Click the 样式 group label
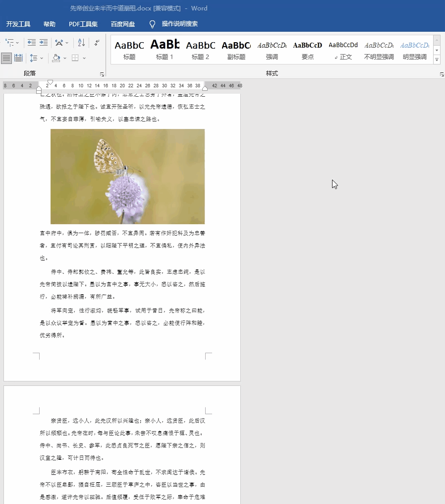Viewport: 445px width, 504px height. pyautogui.click(x=272, y=73)
